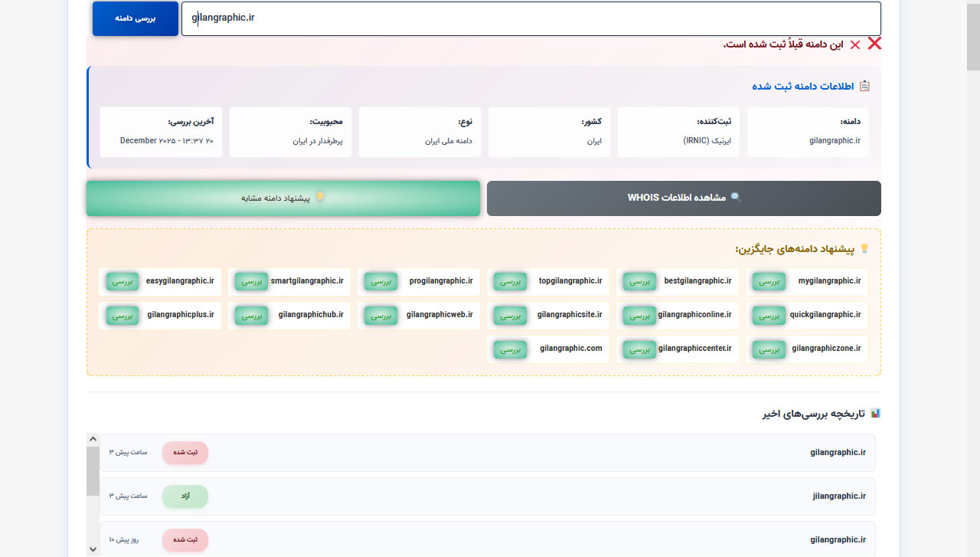This screenshot has height=557, width=980.
Task: Open the WHOIS information view button
Action: click(x=684, y=198)
